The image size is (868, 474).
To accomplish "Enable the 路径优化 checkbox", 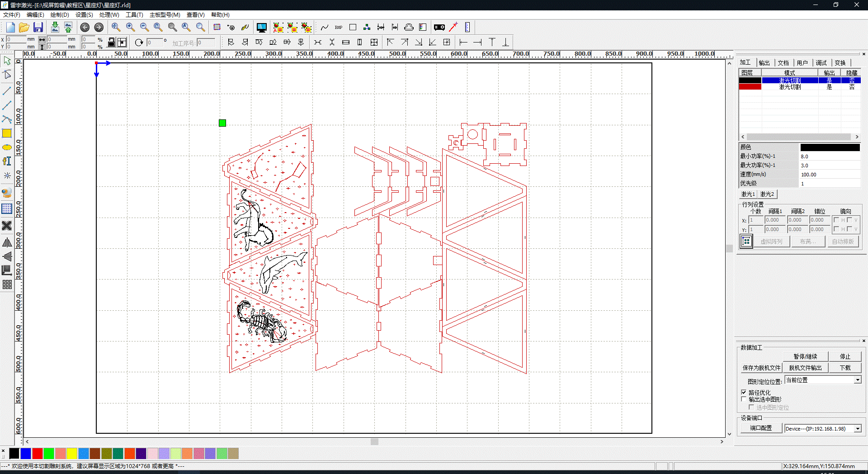I will 744,392.
